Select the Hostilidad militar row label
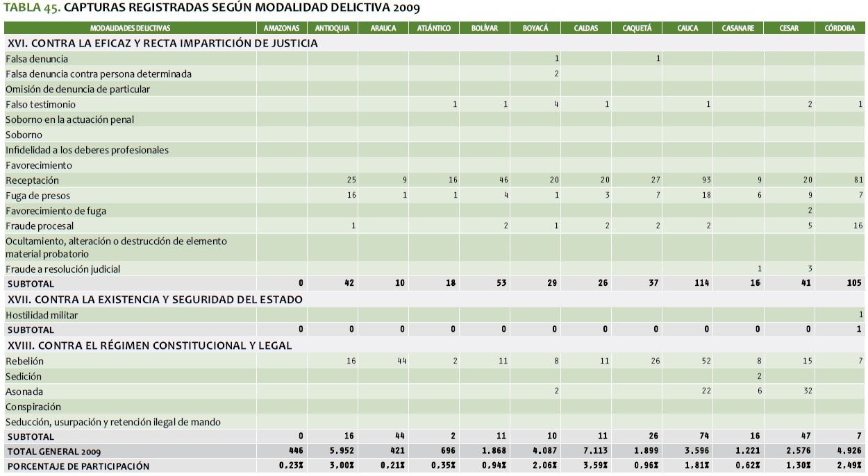868x476 pixels. 42,315
